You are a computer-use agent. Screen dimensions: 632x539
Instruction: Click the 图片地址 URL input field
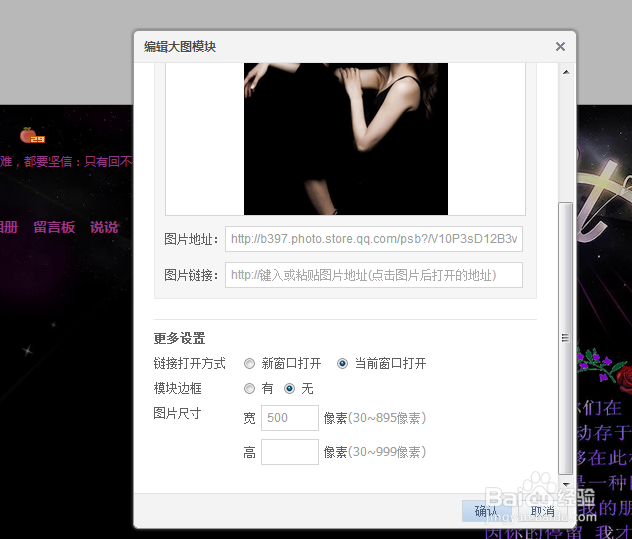point(374,239)
